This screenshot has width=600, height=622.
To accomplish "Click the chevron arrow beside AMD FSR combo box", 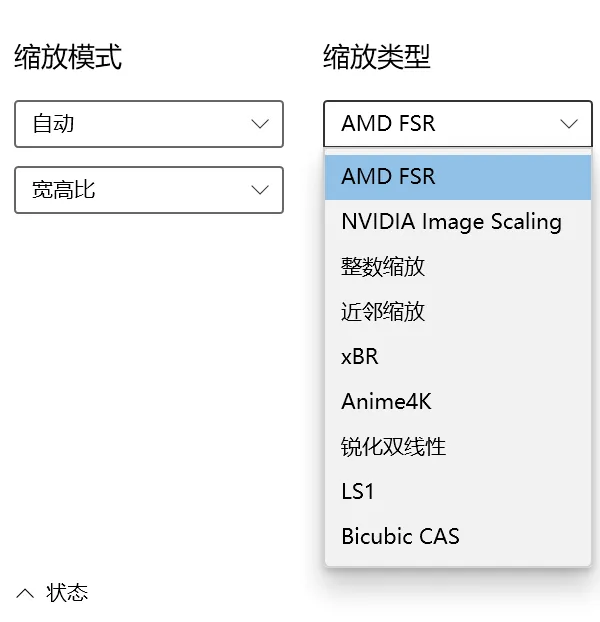I will pyautogui.click(x=569, y=124).
